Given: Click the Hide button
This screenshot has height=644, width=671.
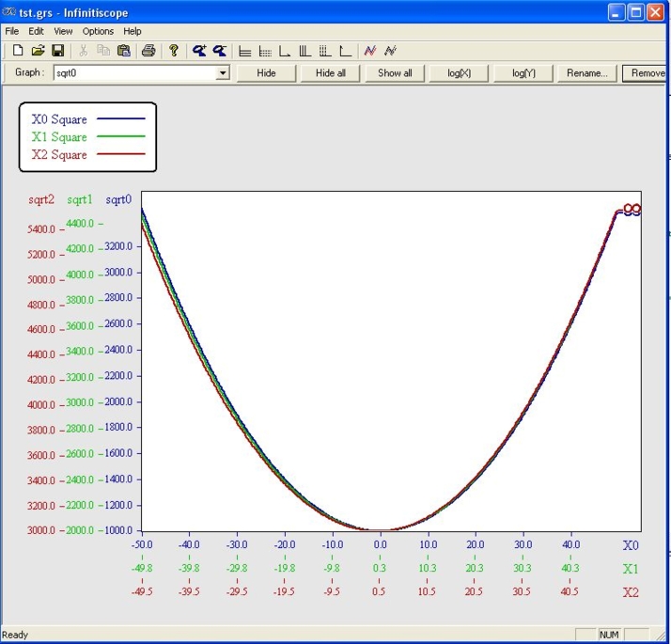Looking at the screenshot, I should tap(266, 72).
